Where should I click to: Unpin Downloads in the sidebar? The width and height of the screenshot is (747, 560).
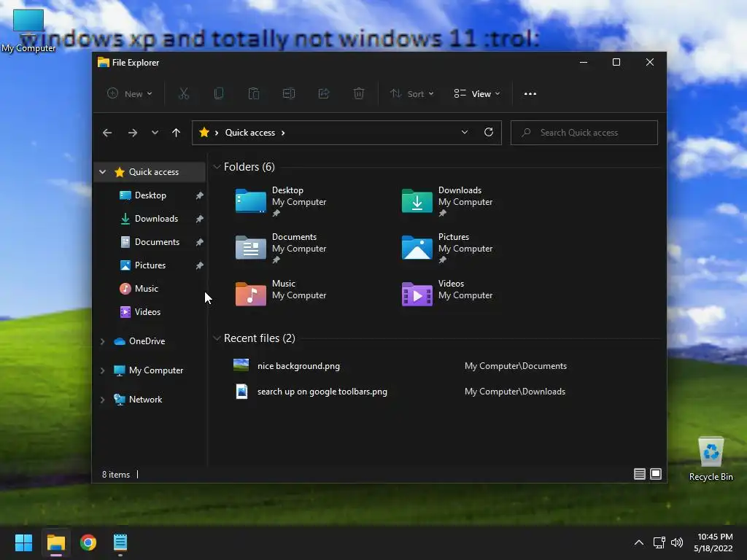tap(200, 219)
